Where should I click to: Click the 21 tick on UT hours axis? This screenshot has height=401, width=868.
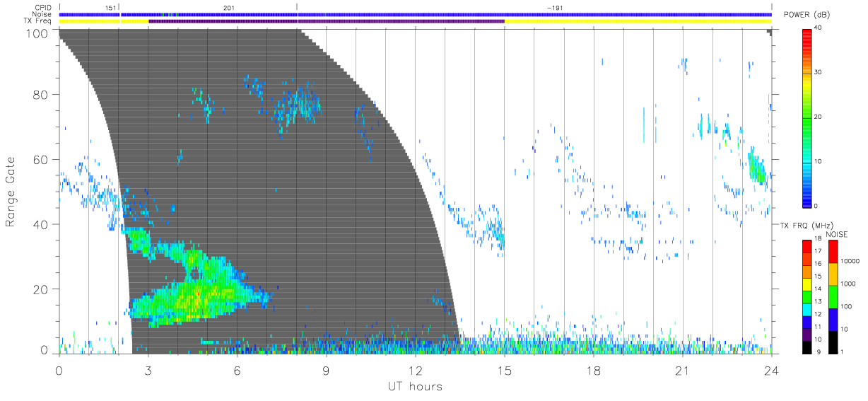[682, 370]
